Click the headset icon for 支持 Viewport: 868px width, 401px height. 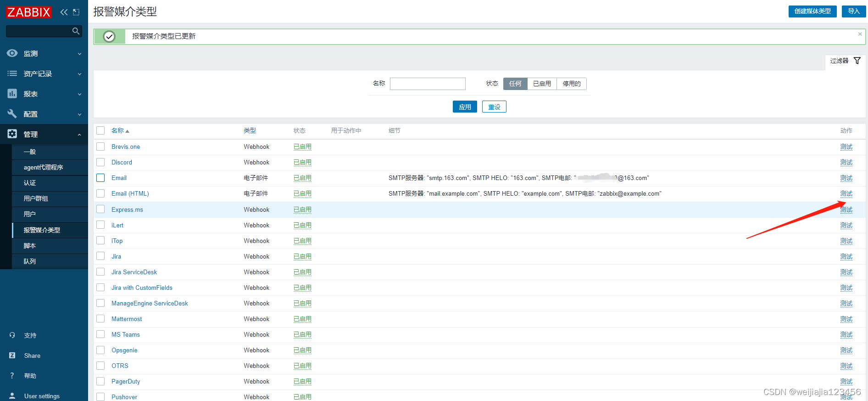pyautogui.click(x=12, y=335)
